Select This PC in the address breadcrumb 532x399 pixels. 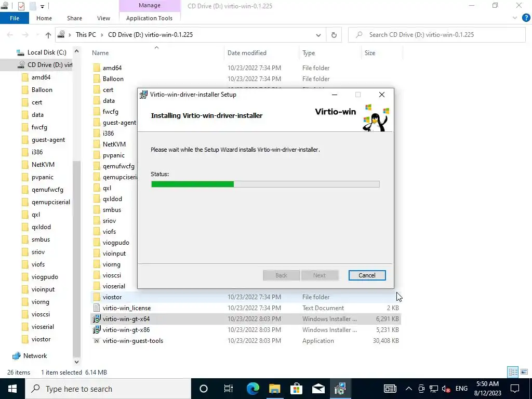[86, 35]
